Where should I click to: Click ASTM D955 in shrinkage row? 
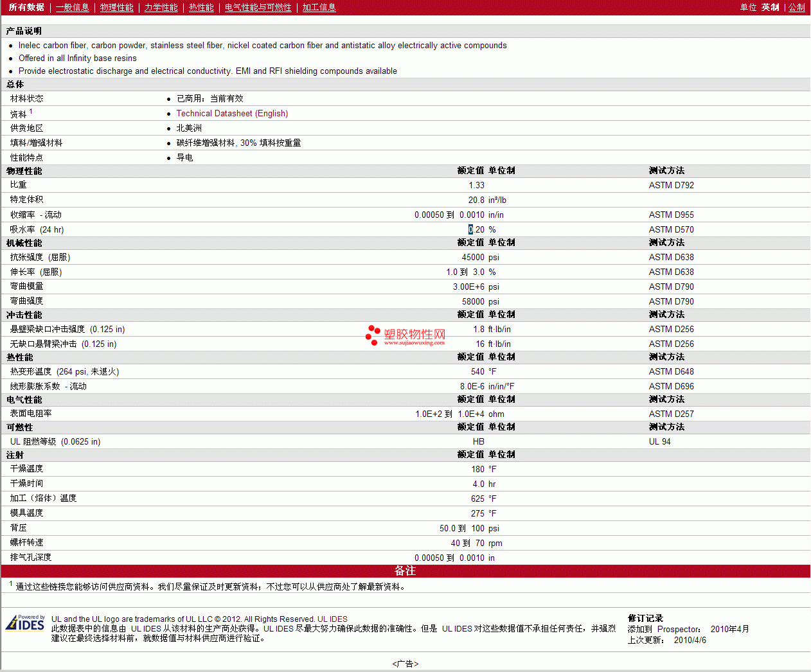[x=672, y=215]
